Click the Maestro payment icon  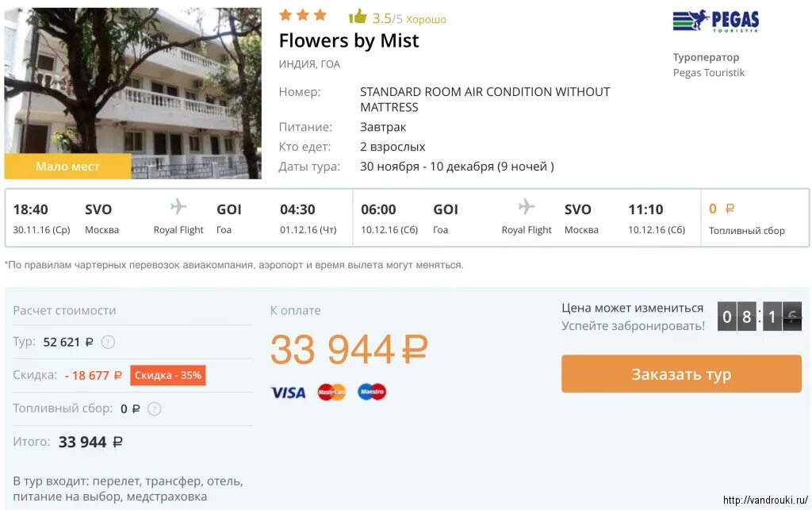[x=371, y=392]
